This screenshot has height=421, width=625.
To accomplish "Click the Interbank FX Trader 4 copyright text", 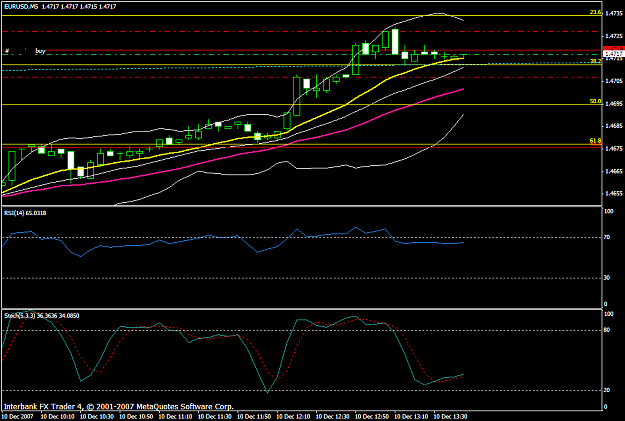I will pyautogui.click(x=118, y=407).
